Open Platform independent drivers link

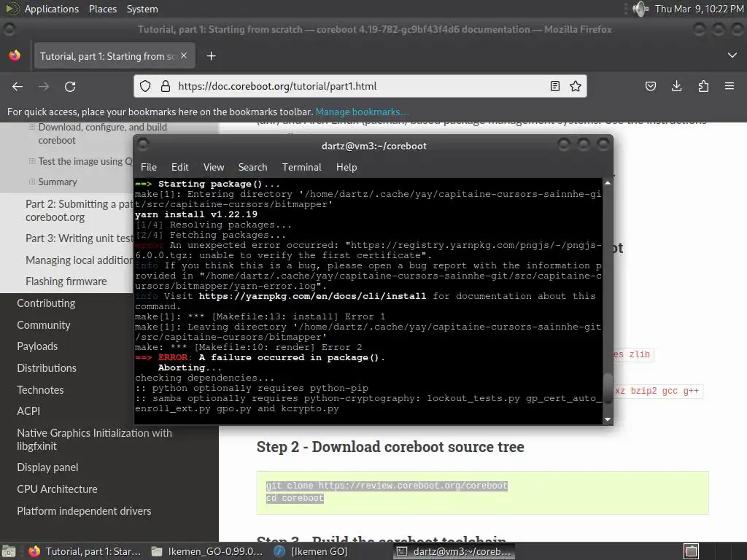[x=84, y=511]
